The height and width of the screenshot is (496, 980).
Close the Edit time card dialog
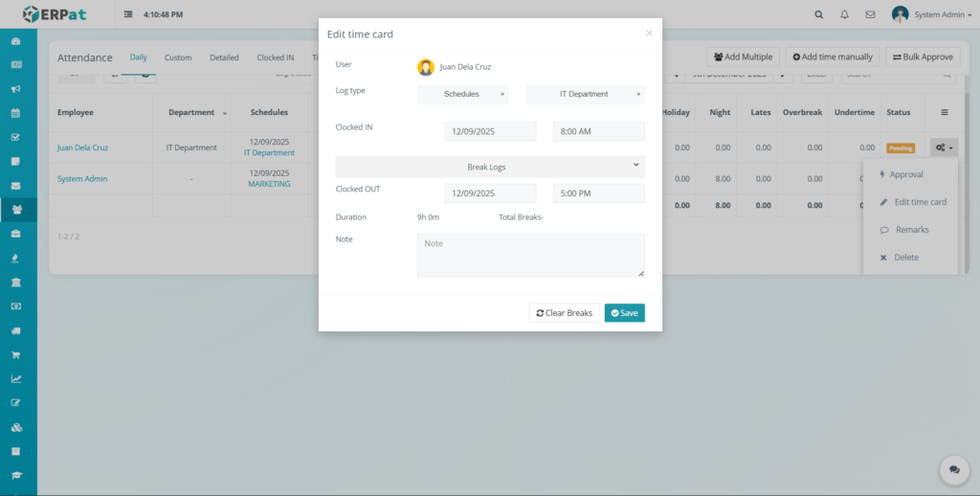coord(649,34)
